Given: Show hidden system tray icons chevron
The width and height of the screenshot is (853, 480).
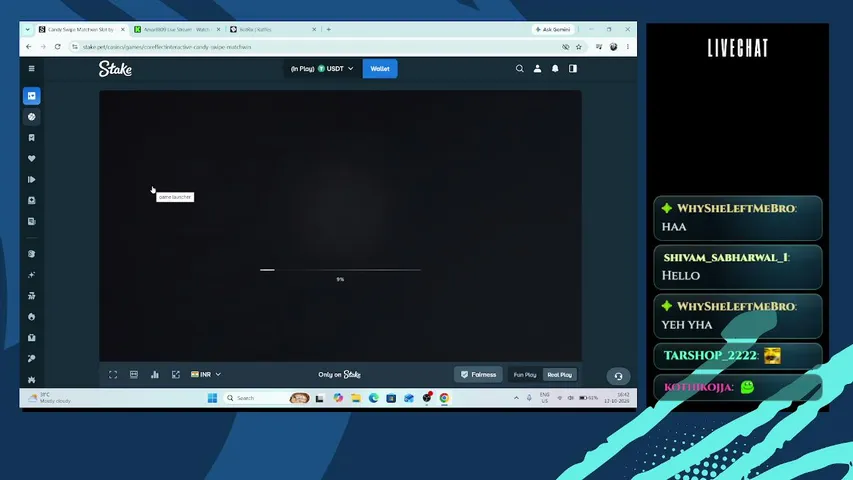Looking at the screenshot, I should 516,398.
